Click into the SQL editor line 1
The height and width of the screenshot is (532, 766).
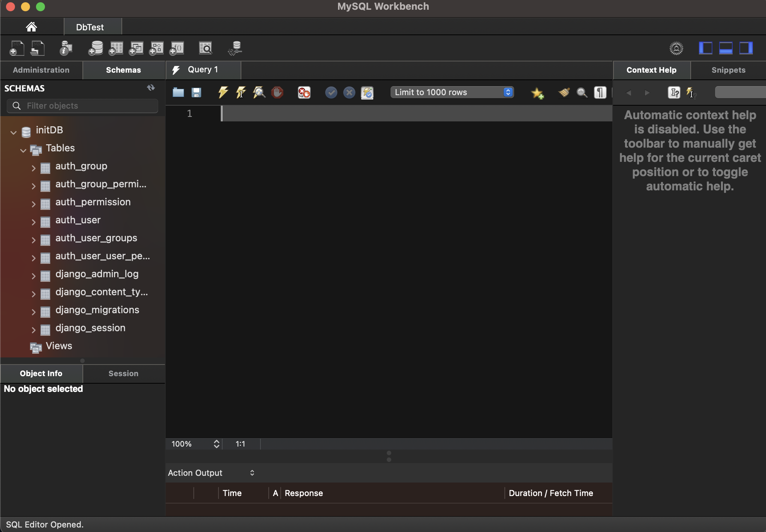(x=417, y=114)
